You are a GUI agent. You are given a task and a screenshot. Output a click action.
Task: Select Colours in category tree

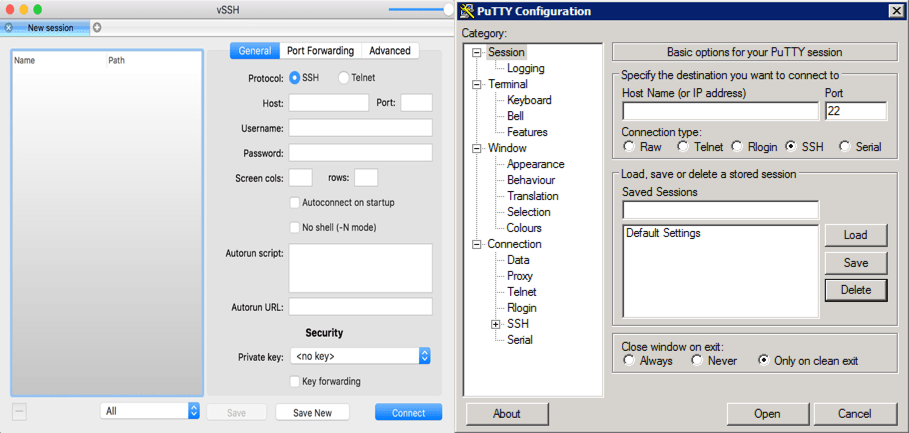click(x=524, y=228)
